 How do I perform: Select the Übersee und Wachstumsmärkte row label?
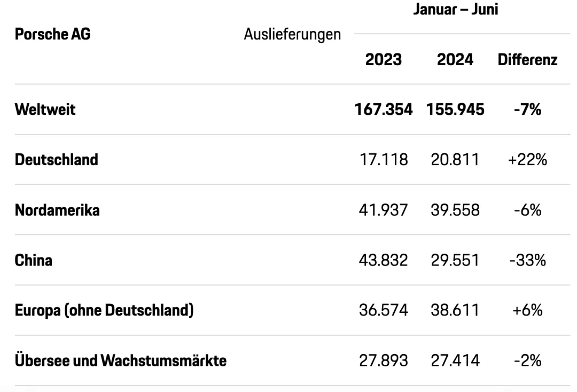point(121,360)
